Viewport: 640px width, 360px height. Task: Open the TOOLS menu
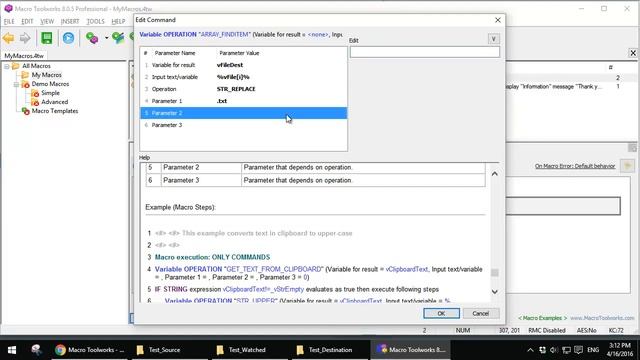pyautogui.click(x=96, y=21)
